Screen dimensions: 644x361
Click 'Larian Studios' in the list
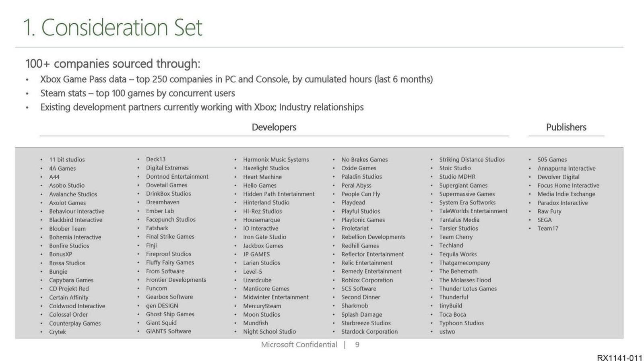tap(261, 263)
